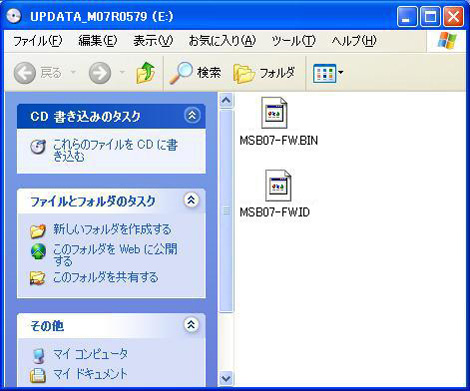
Task: Click the Web publish globe icon
Action: (x=38, y=252)
